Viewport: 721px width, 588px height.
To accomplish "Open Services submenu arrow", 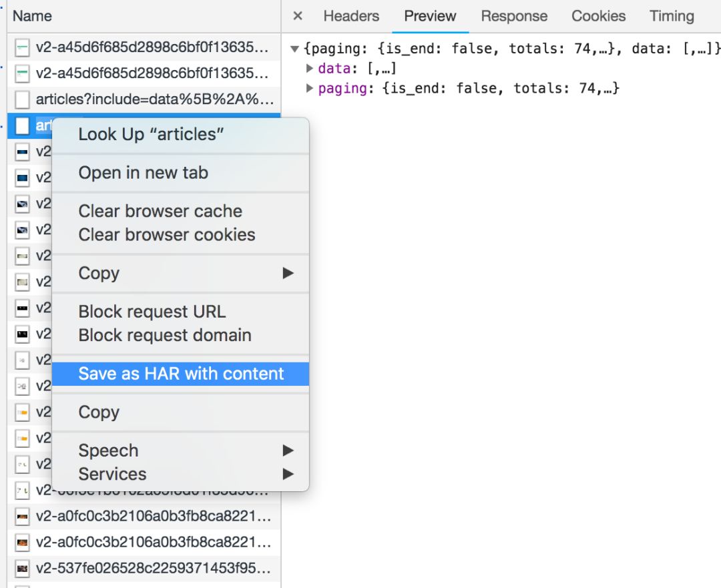I will (288, 474).
